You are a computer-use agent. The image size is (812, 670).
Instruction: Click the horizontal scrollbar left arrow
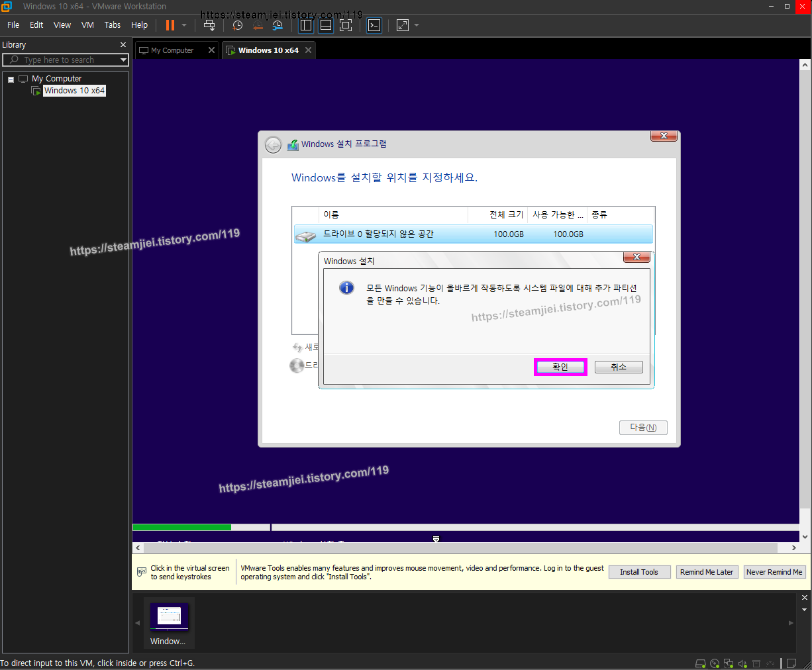point(138,548)
